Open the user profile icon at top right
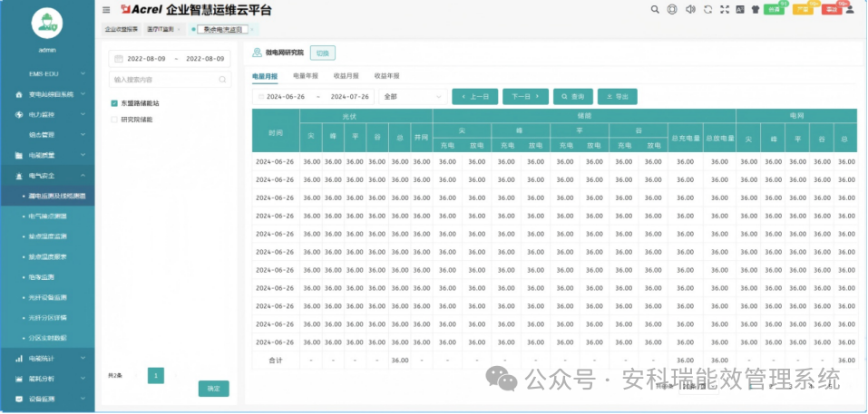Viewport: 868px width, 414px height. 850,9
